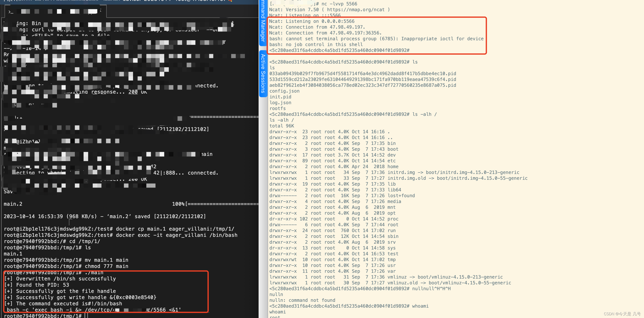Screen dimensions: 644x318
Task: Click 'rootfs' in ls output
Action: 278,108
